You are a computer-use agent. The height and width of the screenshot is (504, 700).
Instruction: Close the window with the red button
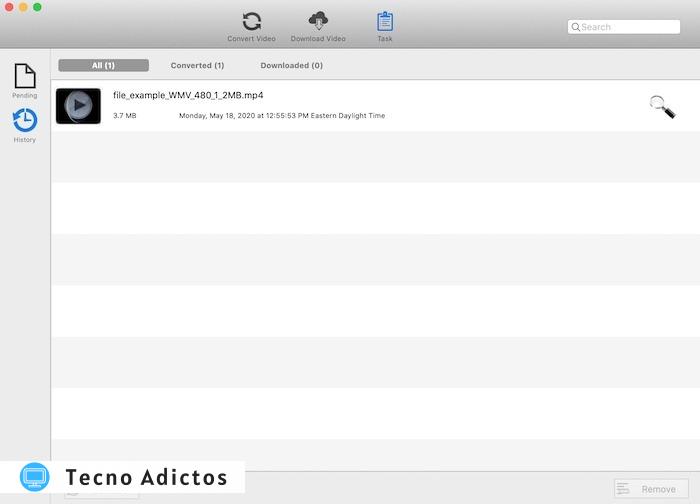(9, 7)
